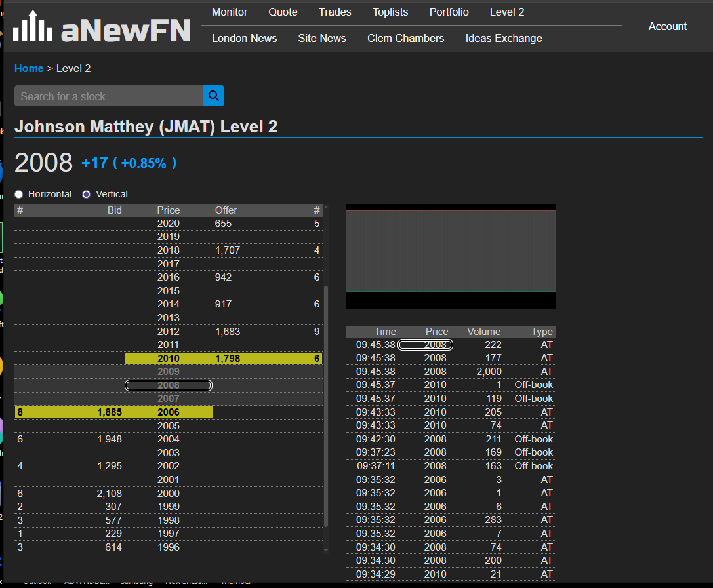Click the Type column header in trades
The width and height of the screenshot is (713, 588).
pyautogui.click(x=542, y=332)
